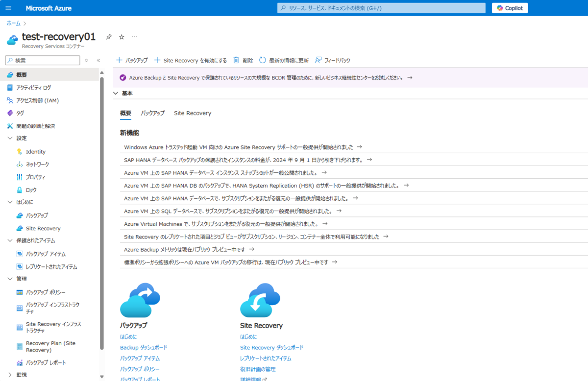
Task: Click ＋ バックアップ toolbar command
Action: click(x=132, y=60)
